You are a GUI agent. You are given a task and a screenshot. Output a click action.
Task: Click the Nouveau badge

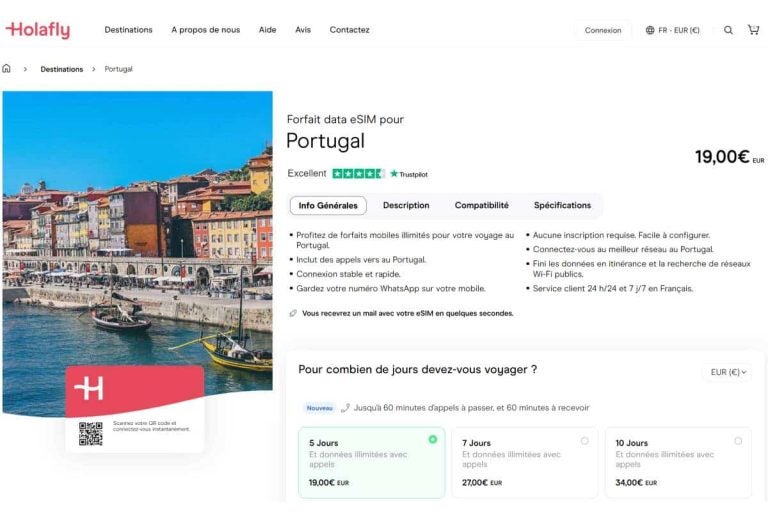coord(319,408)
